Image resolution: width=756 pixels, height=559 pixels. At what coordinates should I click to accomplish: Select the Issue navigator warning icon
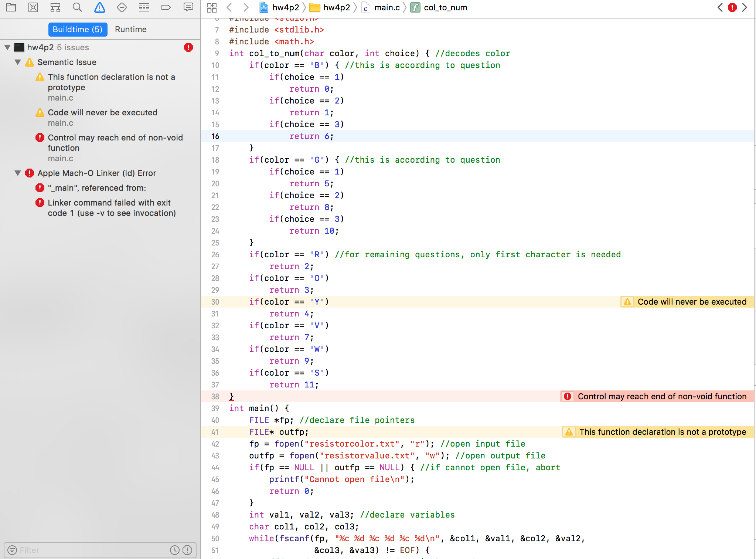pos(100,7)
